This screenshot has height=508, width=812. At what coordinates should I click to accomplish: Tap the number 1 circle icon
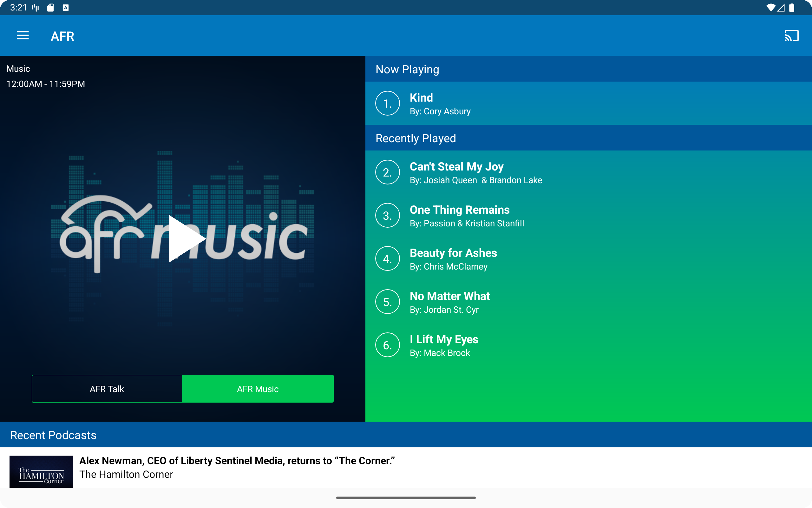point(388,104)
